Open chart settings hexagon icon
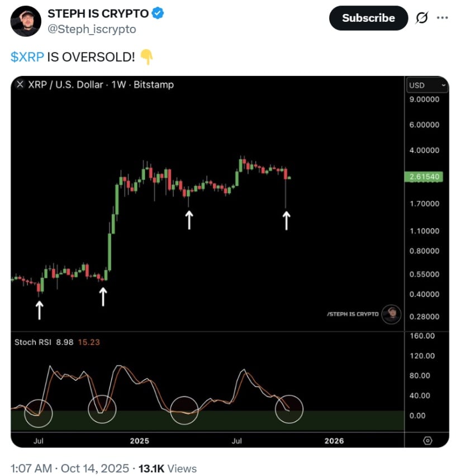 (x=427, y=440)
